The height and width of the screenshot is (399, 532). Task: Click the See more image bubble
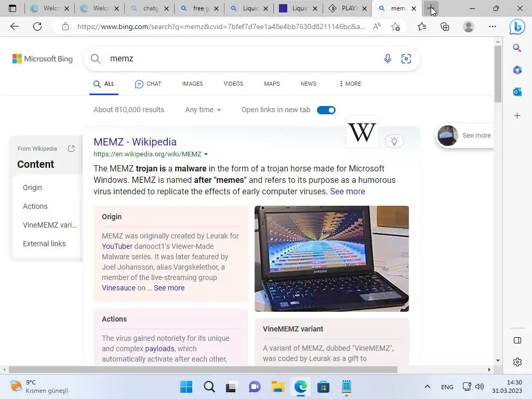[x=464, y=136]
